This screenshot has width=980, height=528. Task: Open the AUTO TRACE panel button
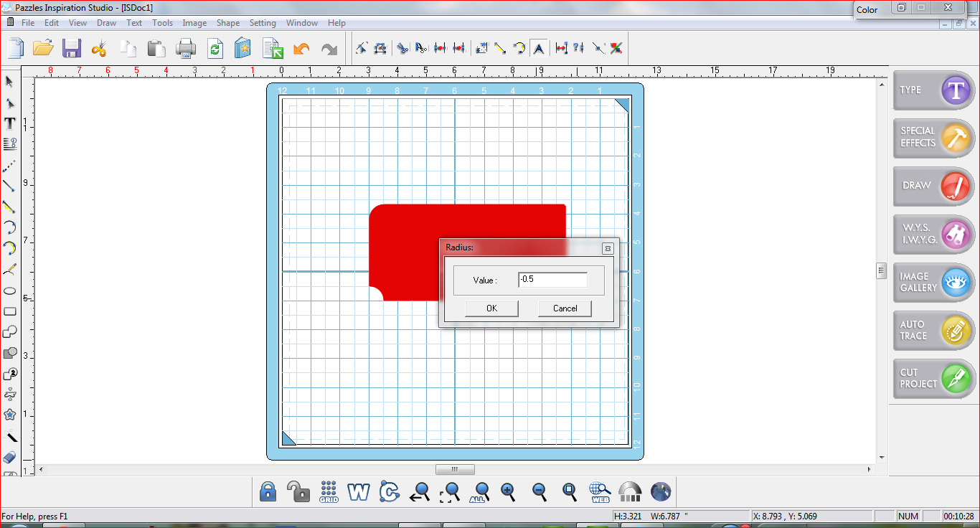(933, 330)
